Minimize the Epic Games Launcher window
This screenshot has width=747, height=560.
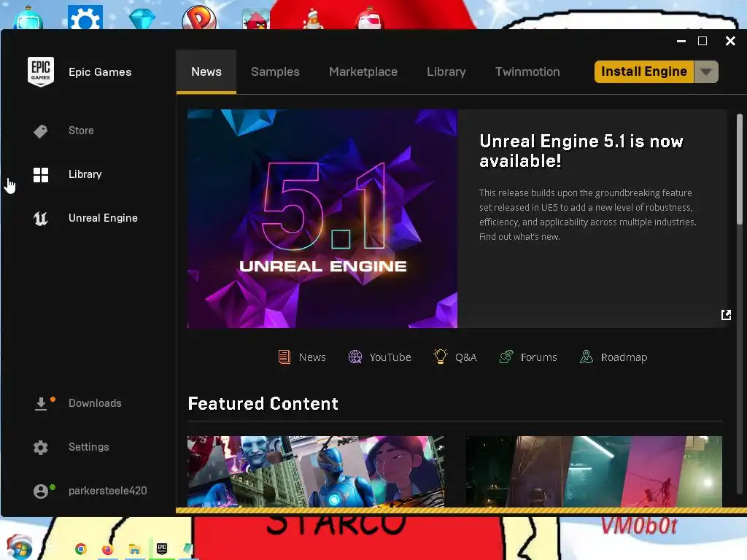681,42
